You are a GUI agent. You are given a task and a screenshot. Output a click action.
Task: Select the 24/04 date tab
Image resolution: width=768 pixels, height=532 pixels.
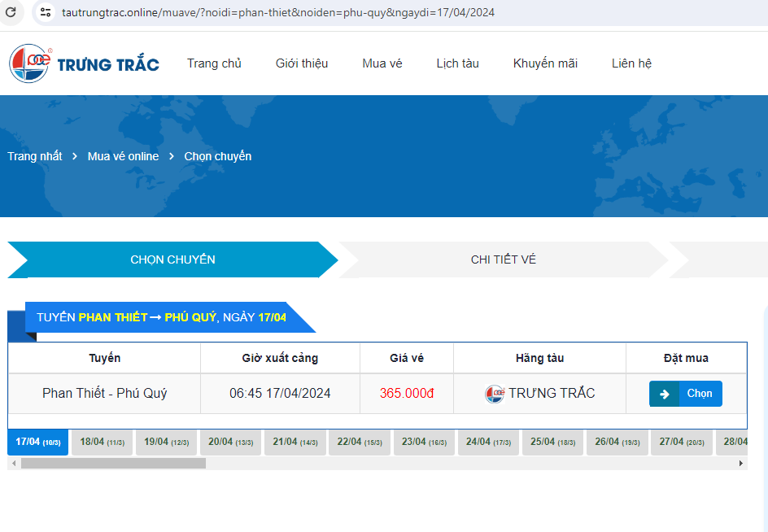click(488, 442)
